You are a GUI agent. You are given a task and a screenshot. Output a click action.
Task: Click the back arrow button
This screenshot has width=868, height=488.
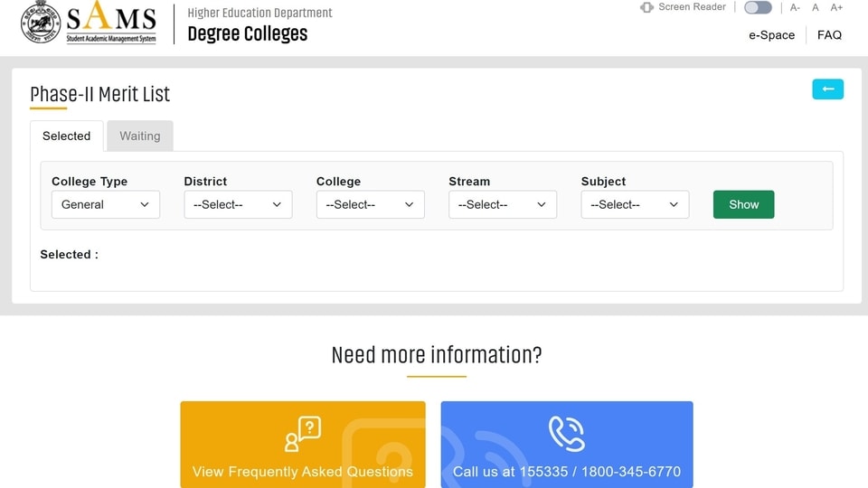point(827,89)
